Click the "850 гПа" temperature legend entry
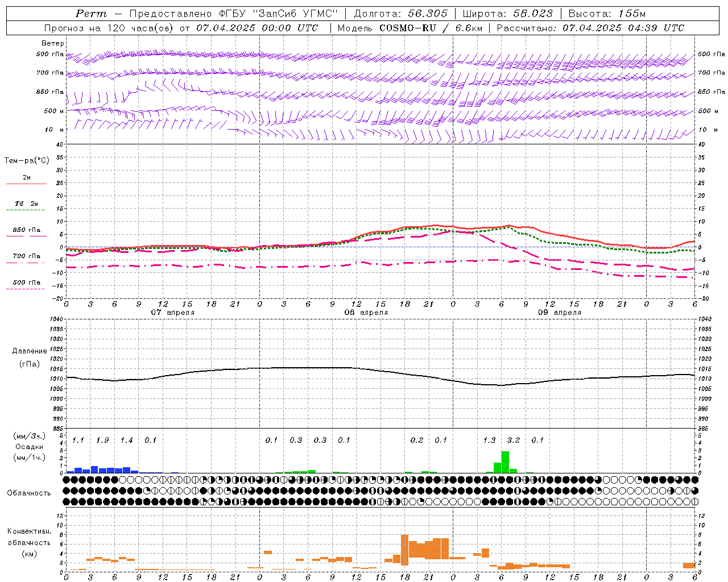 pyautogui.click(x=26, y=230)
